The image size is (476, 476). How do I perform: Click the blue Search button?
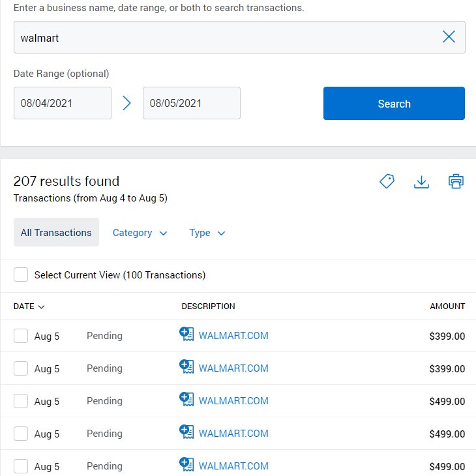pos(394,104)
